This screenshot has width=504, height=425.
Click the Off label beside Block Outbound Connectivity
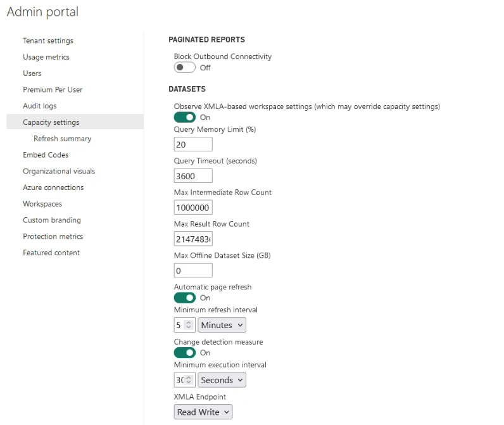(205, 68)
